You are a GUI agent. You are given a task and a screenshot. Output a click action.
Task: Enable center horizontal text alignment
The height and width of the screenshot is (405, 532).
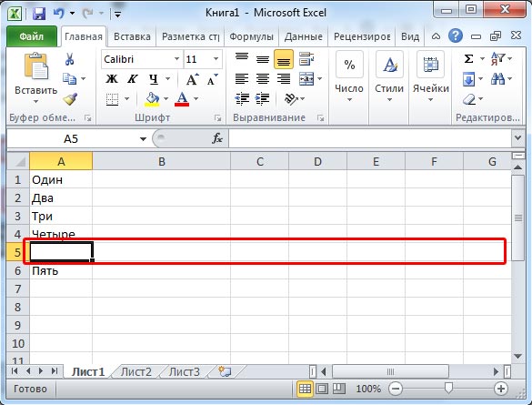(x=263, y=79)
